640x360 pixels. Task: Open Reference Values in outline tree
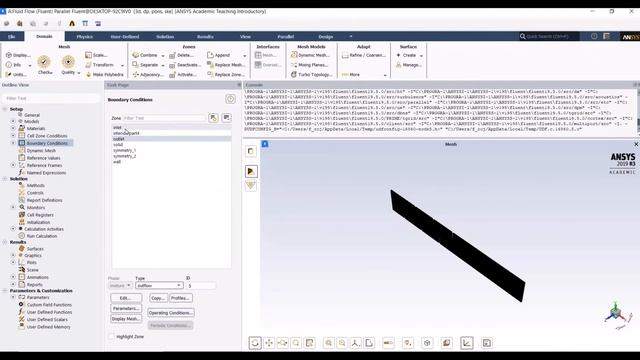point(43,158)
